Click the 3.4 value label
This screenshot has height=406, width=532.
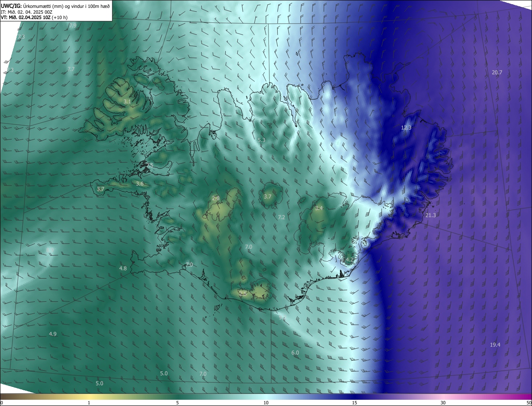click(319, 208)
